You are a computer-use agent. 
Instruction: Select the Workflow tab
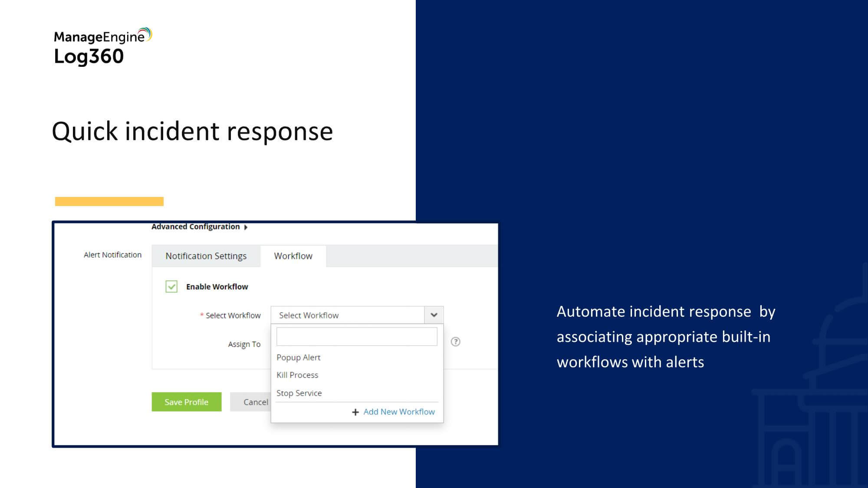pyautogui.click(x=293, y=256)
